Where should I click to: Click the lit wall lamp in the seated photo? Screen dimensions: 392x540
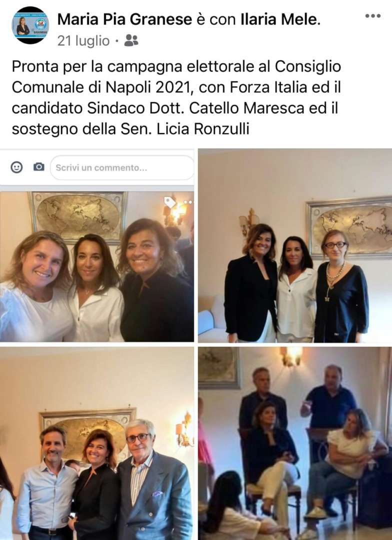pyautogui.click(x=291, y=356)
